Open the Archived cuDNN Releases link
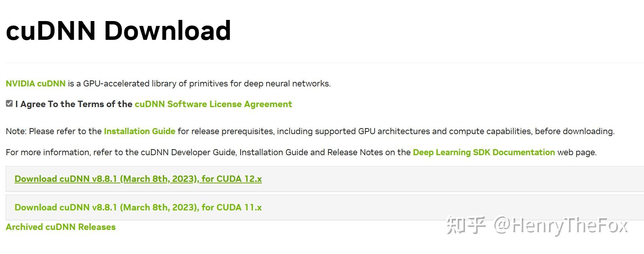This screenshot has height=254, width=644. tap(61, 227)
